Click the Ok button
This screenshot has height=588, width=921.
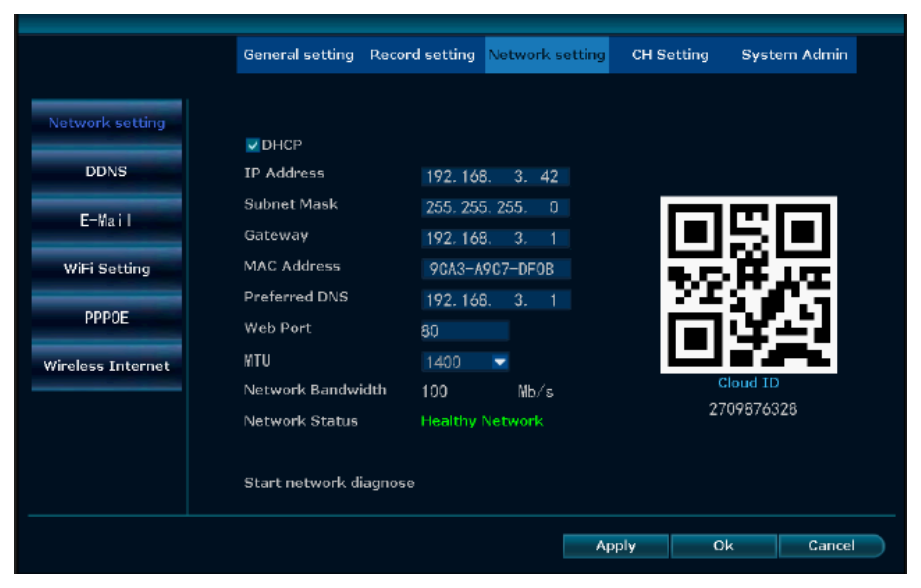click(x=723, y=546)
